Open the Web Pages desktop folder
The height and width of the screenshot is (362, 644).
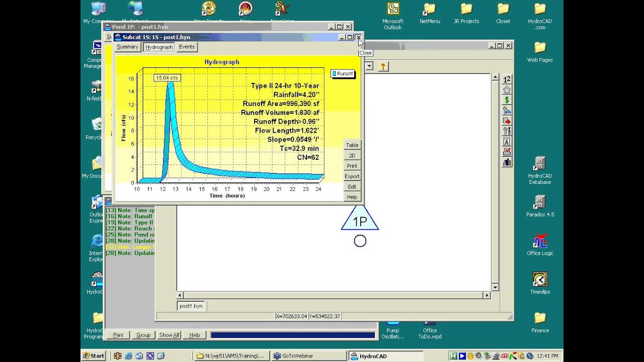(x=540, y=51)
